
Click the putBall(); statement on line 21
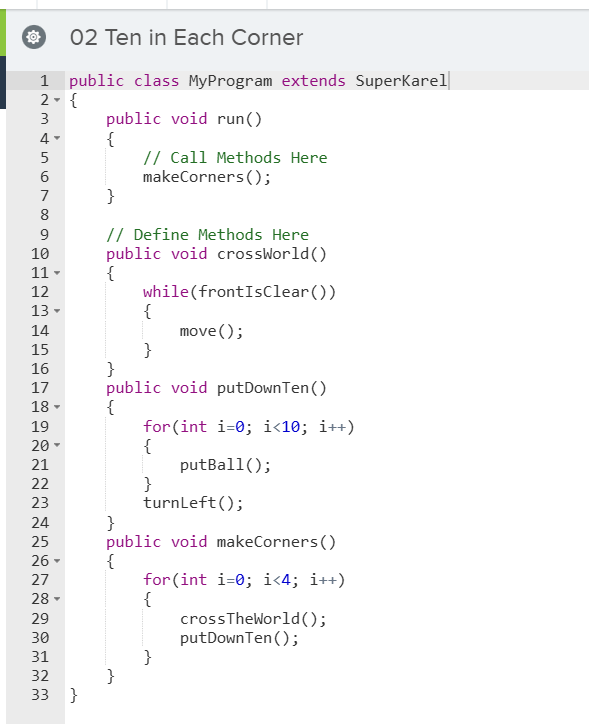225,465
